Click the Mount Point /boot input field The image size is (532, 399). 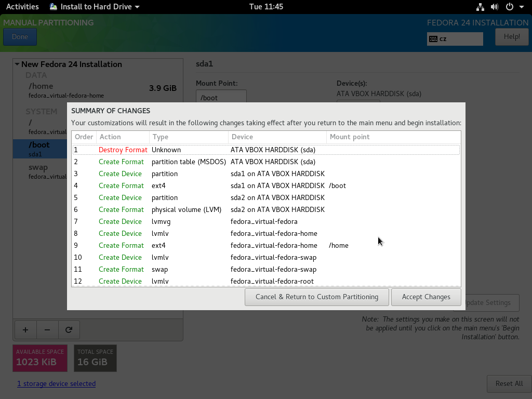[221, 97]
